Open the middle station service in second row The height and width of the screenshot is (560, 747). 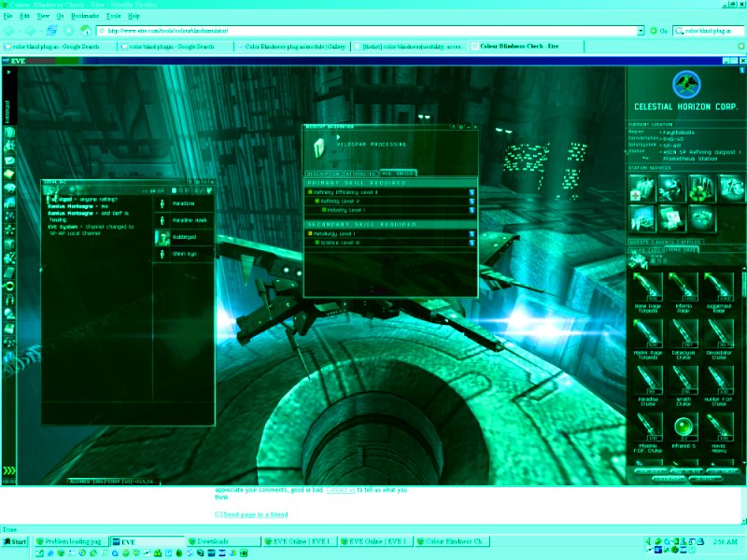click(x=671, y=218)
